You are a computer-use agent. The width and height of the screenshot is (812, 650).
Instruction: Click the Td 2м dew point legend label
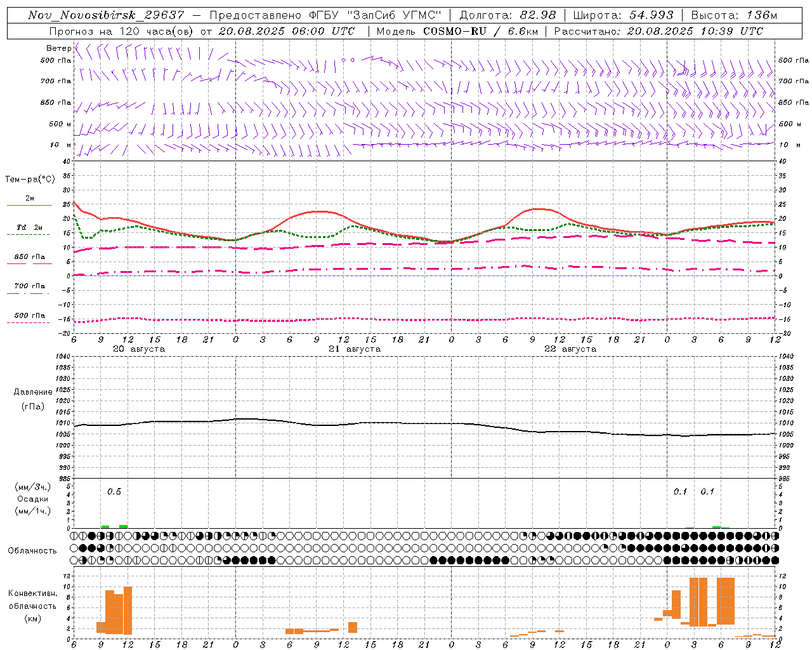[29, 227]
